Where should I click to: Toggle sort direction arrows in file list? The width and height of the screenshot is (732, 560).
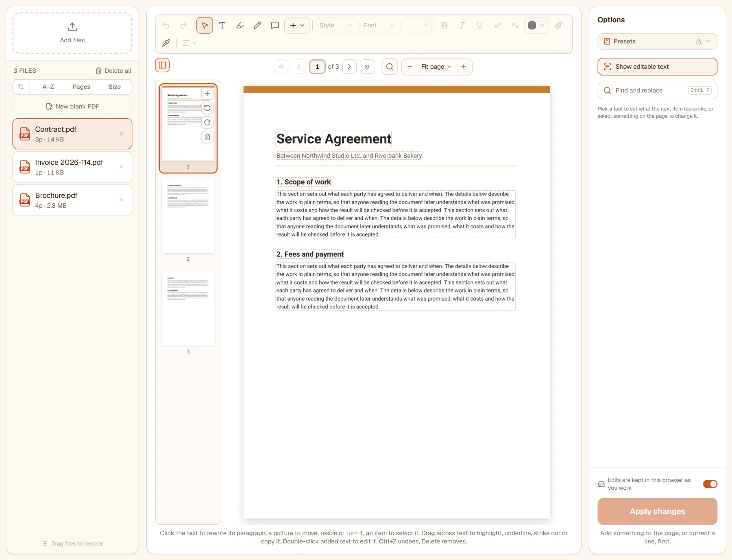pyautogui.click(x=21, y=87)
